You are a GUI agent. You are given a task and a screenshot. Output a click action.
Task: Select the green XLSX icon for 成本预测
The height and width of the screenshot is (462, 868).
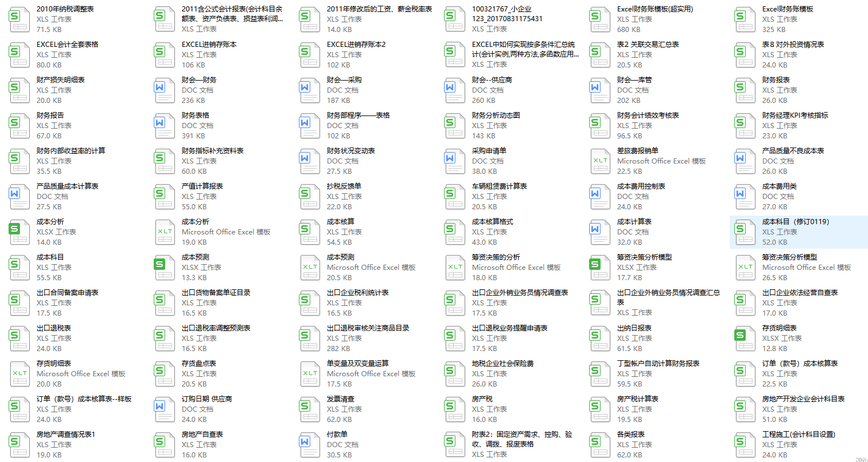pos(165,268)
